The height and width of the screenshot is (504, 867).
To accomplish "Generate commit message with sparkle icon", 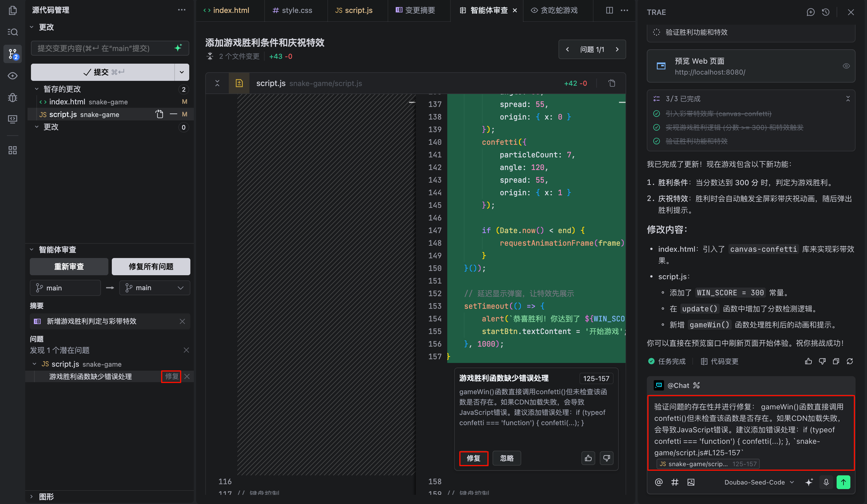I will [178, 48].
